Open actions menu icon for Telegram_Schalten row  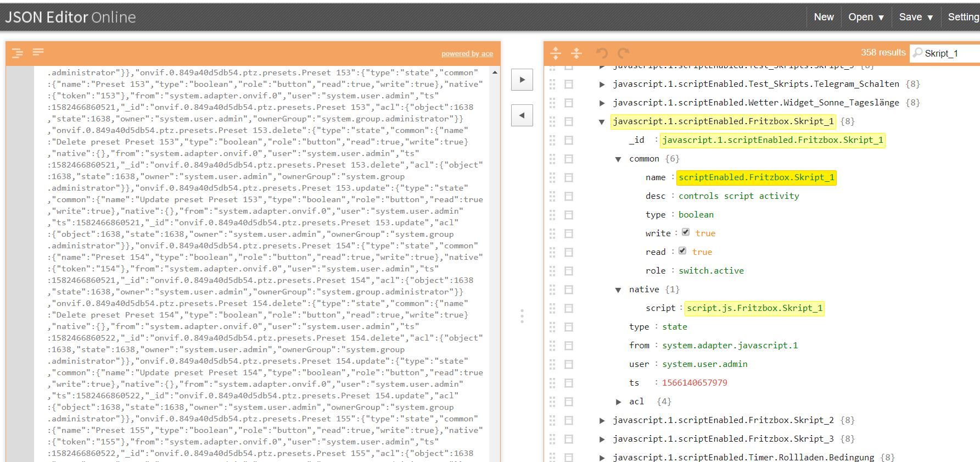569,84
